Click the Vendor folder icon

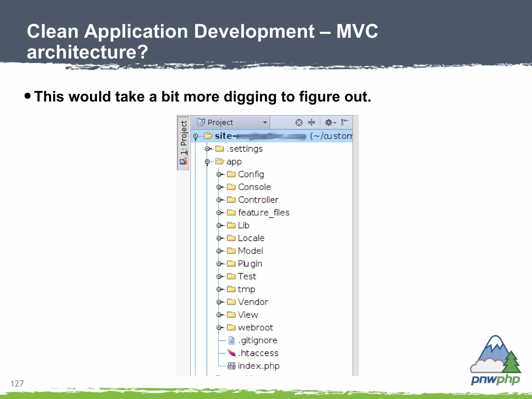point(231,302)
